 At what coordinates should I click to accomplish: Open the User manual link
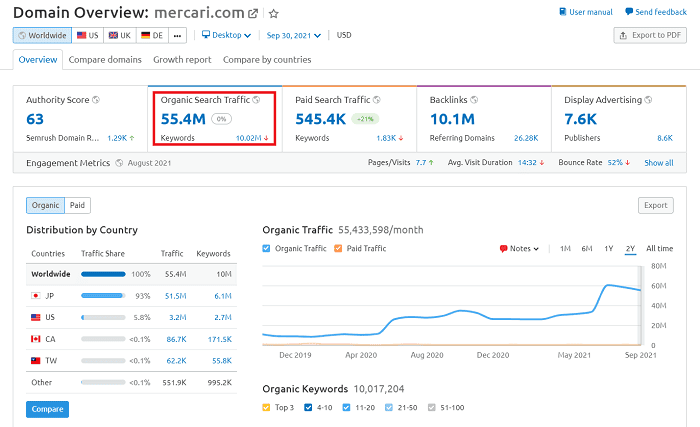(586, 12)
